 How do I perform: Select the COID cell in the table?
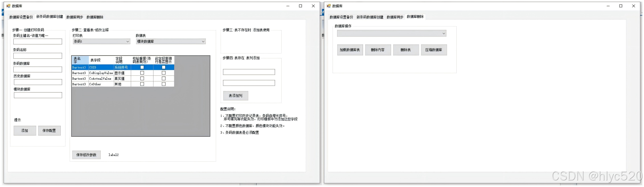pyautogui.click(x=101, y=67)
